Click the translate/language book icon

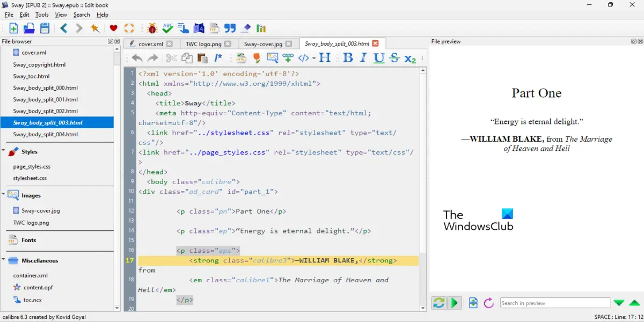coord(199,28)
